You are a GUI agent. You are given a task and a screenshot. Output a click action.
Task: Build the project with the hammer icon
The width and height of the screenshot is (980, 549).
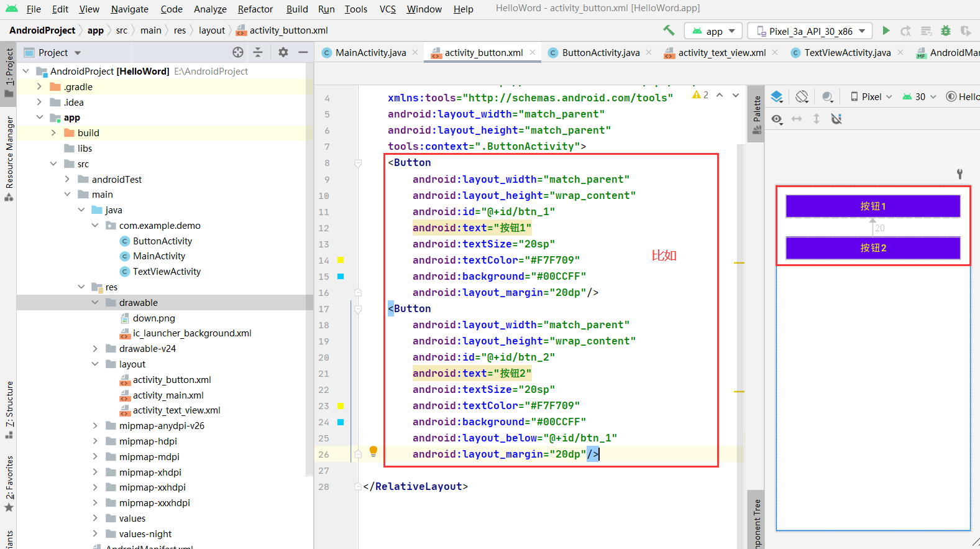pos(669,30)
